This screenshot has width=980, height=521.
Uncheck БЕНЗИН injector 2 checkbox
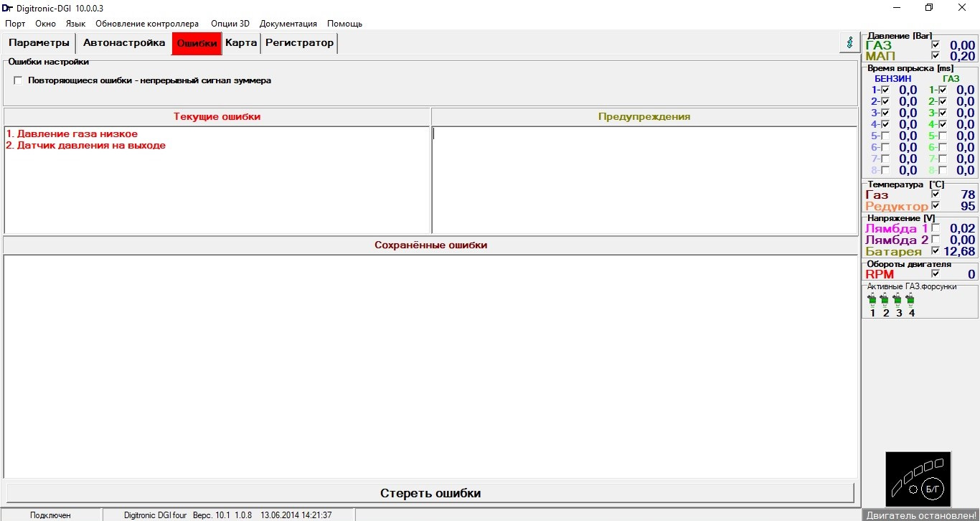coord(885,101)
